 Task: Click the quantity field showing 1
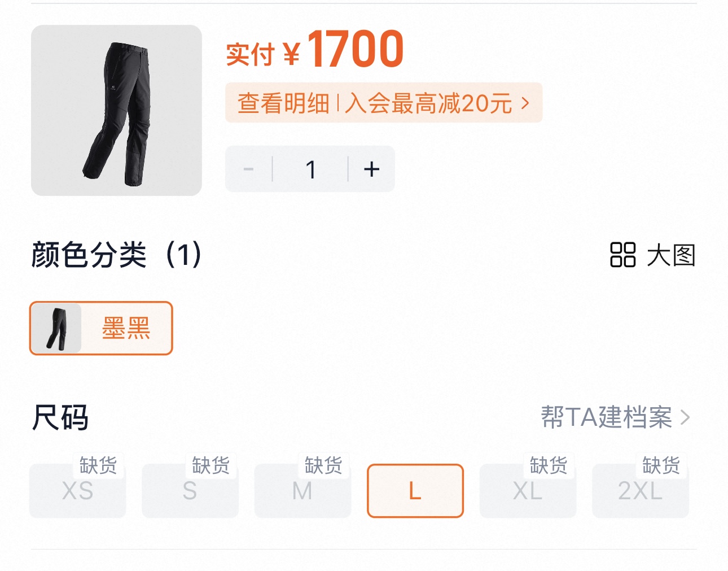pos(310,169)
